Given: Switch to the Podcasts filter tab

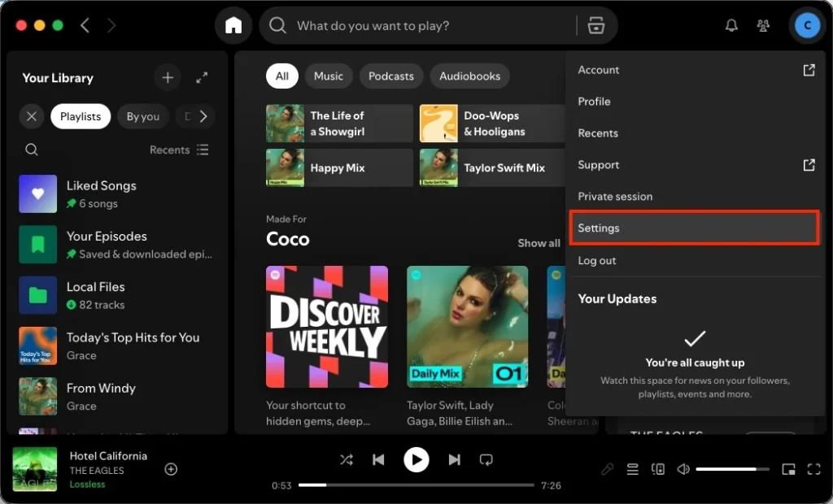Looking at the screenshot, I should pyautogui.click(x=390, y=76).
